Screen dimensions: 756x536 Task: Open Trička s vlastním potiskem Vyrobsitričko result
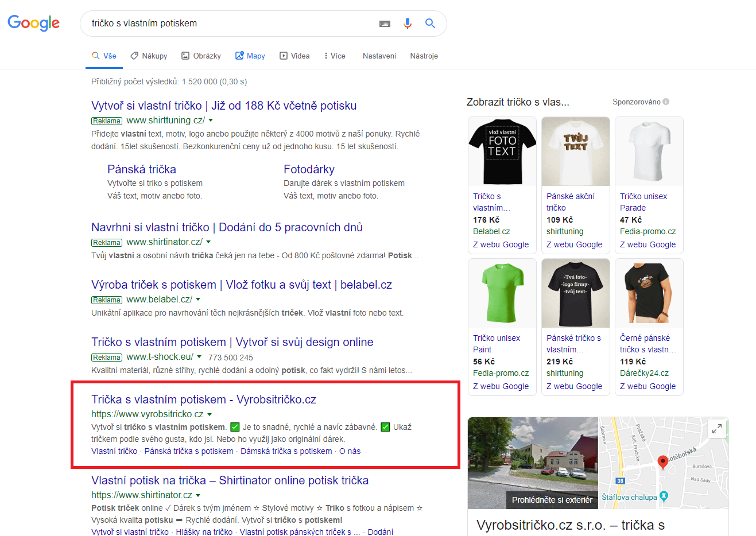click(204, 399)
